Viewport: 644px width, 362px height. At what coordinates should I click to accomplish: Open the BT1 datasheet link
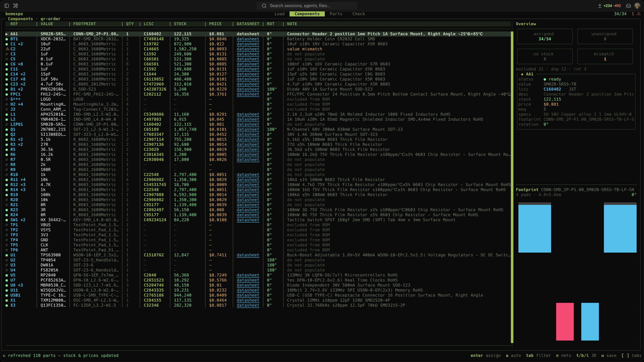pyautogui.click(x=248, y=39)
